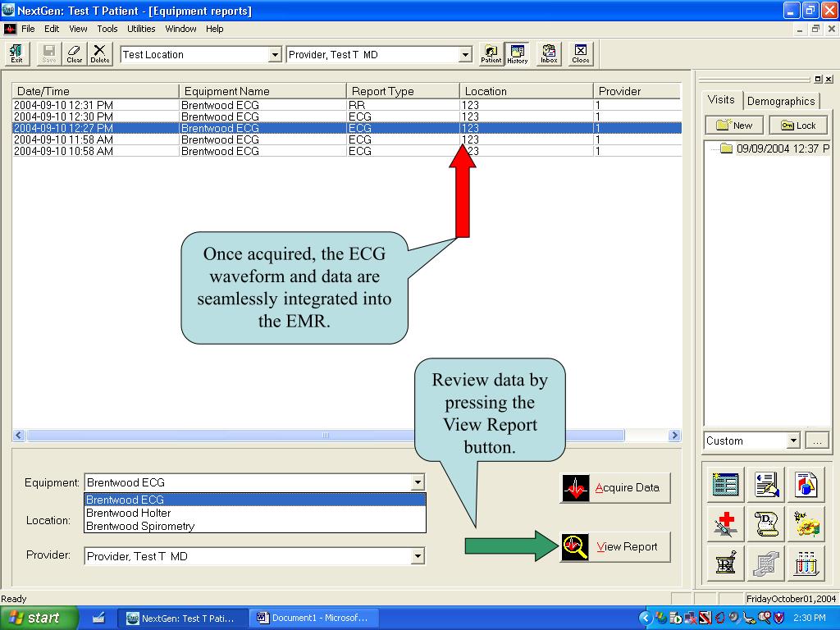840x630 pixels.
Task: Open the template form icon in side panel
Action: (725, 484)
